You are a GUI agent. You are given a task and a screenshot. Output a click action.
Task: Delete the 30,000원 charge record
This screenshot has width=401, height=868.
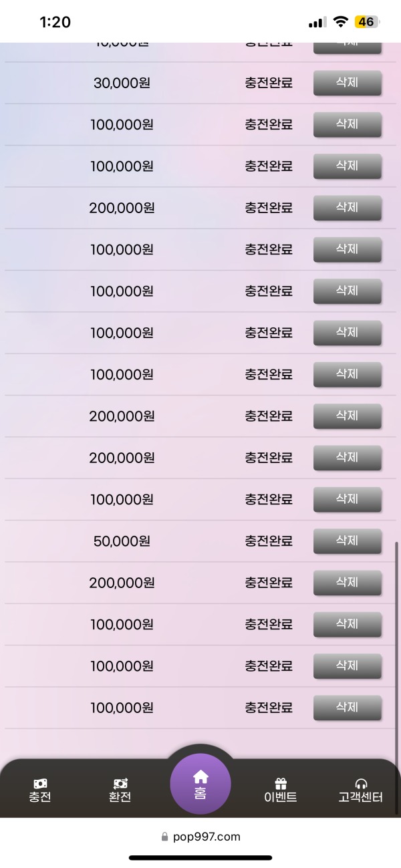point(348,83)
